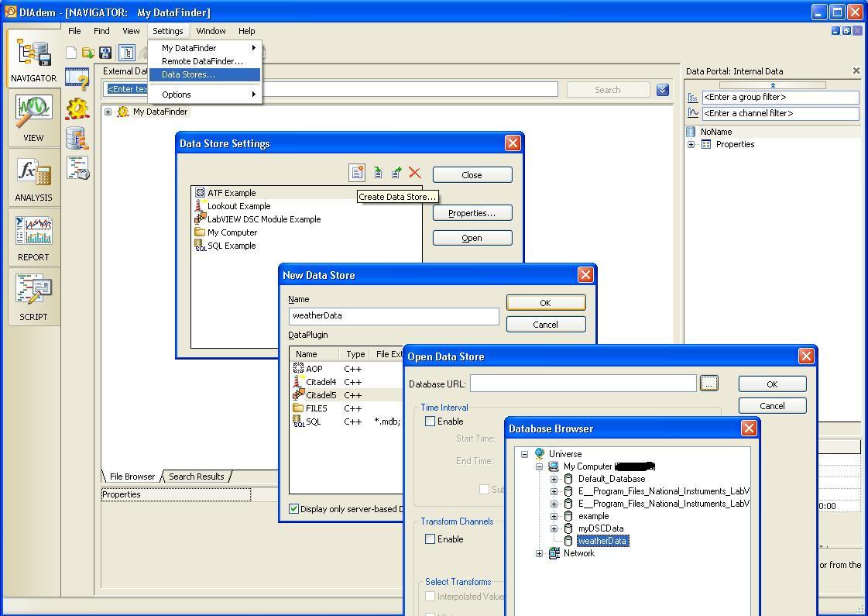Image resolution: width=868 pixels, height=616 pixels.
Task: Open the Window menu
Action: 211,31
